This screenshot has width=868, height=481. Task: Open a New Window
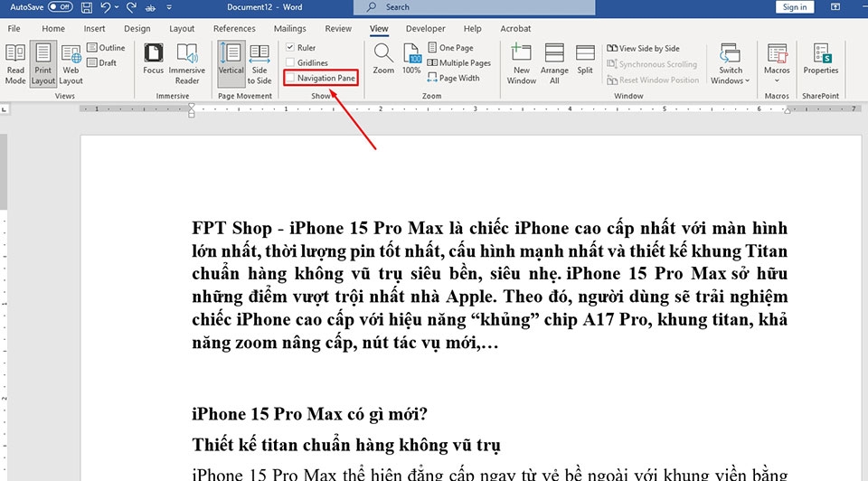tap(522, 63)
